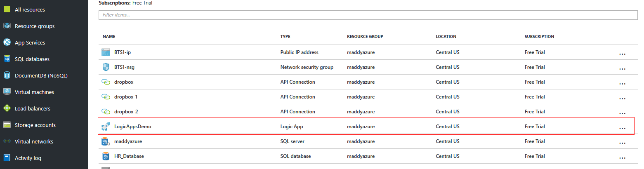This screenshot has height=169, width=644.
Task: Open Load balancers diamond icon
Action: coord(7,108)
